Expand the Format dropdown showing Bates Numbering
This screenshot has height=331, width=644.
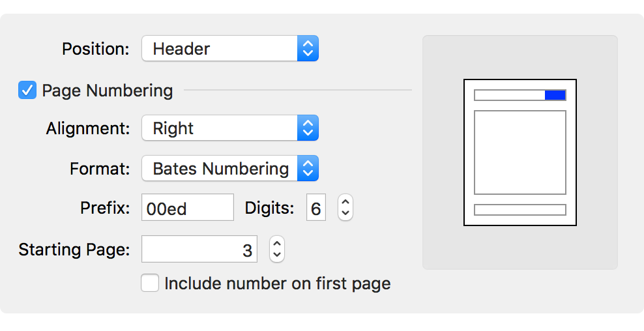tap(220, 169)
